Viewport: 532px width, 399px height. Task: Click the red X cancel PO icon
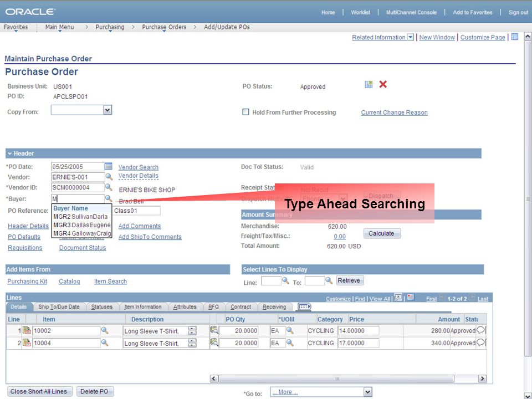click(x=383, y=84)
